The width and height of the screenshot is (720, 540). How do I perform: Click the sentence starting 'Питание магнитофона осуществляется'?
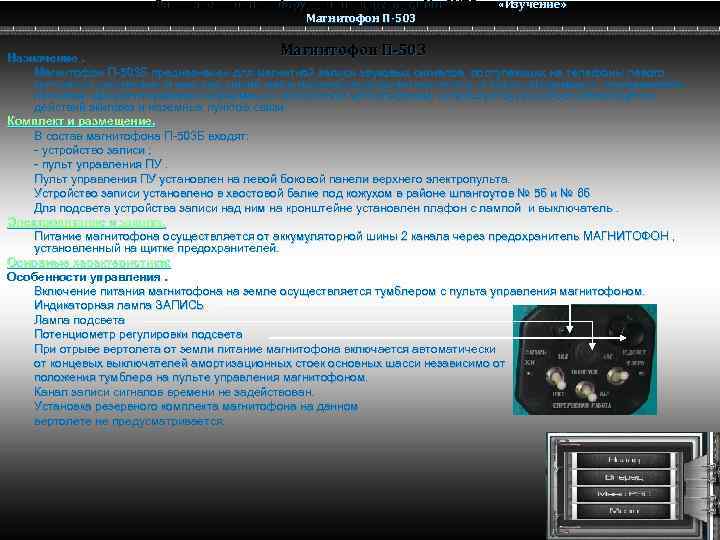pyautogui.click(x=354, y=236)
